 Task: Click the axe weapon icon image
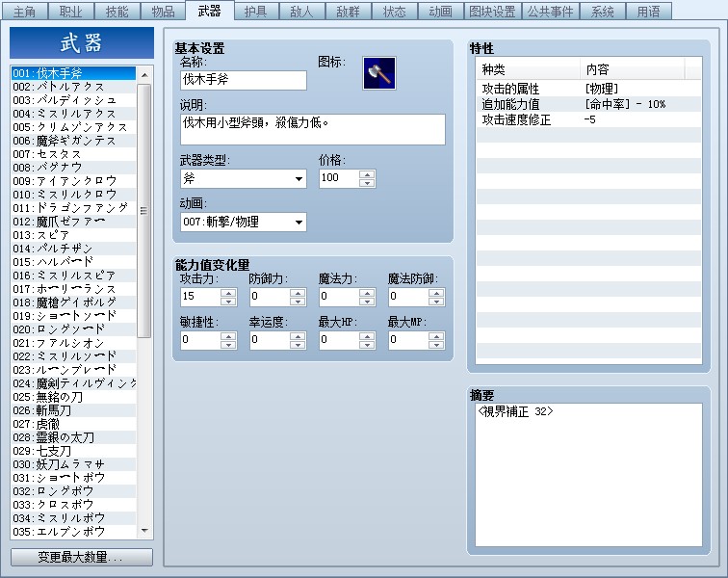coord(378,73)
